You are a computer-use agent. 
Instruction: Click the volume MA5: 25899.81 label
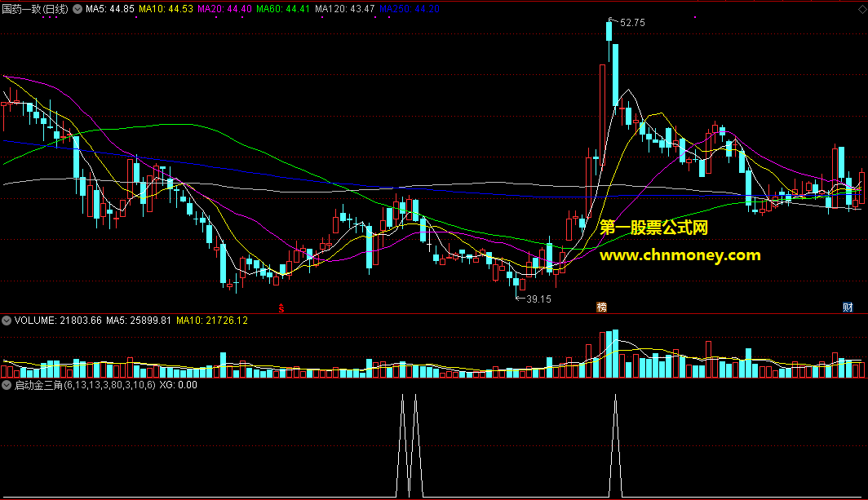139,321
